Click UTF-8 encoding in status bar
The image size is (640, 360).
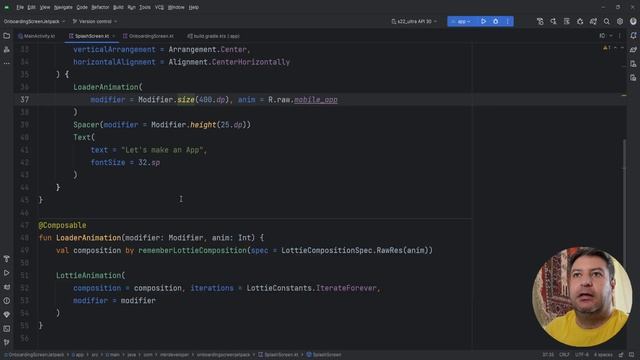(x=582, y=355)
